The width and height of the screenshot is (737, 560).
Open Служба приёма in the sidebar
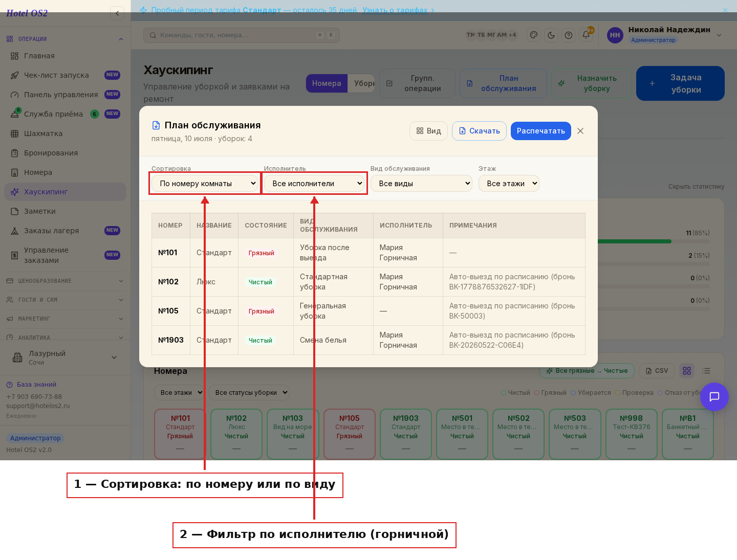pos(65,114)
